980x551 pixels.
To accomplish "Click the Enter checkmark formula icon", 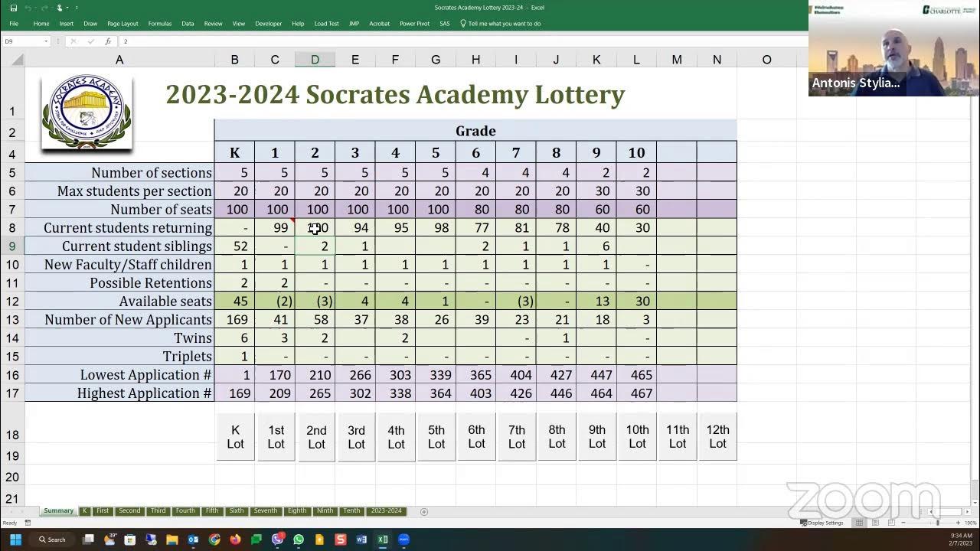I will pos(91,41).
